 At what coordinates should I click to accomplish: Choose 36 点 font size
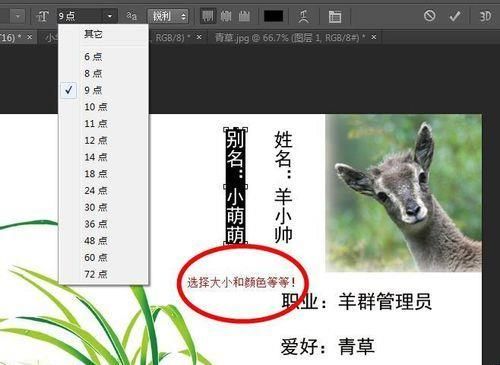[103, 224]
